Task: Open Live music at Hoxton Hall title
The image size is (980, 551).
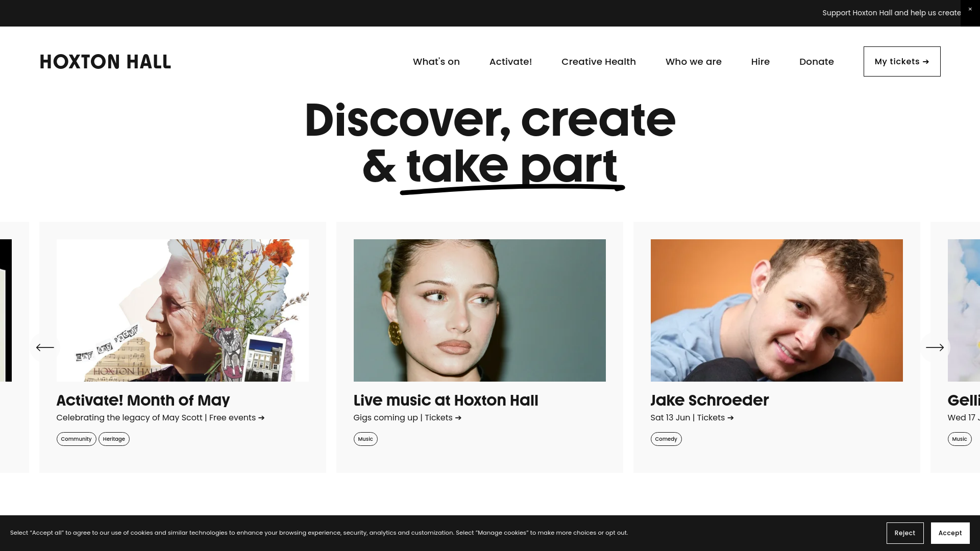Action: [446, 400]
